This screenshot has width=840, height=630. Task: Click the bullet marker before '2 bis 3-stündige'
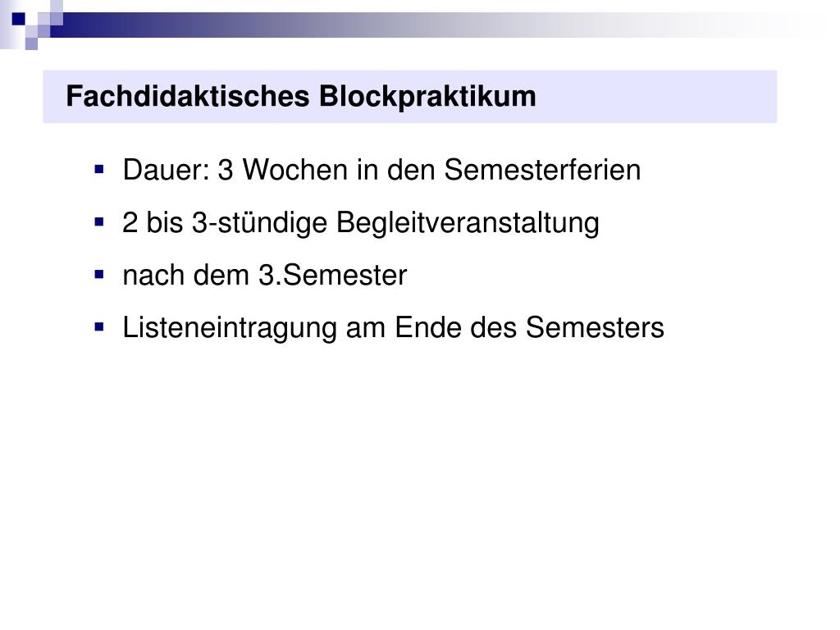[99, 221]
